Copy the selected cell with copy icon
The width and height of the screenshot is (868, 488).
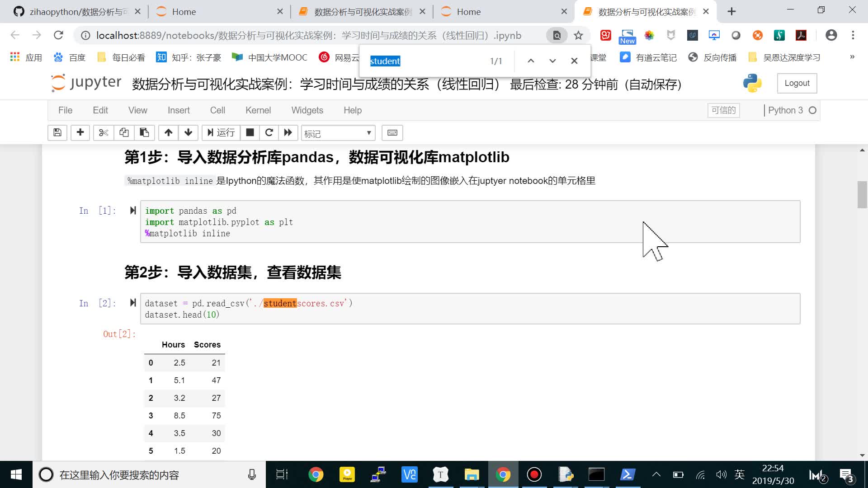pyautogui.click(x=124, y=132)
